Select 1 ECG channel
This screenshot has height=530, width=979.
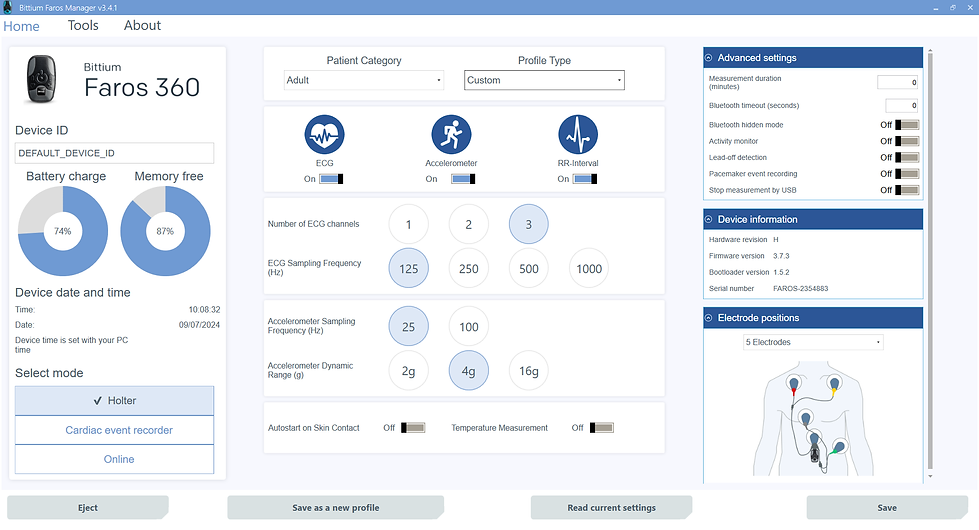point(408,224)
